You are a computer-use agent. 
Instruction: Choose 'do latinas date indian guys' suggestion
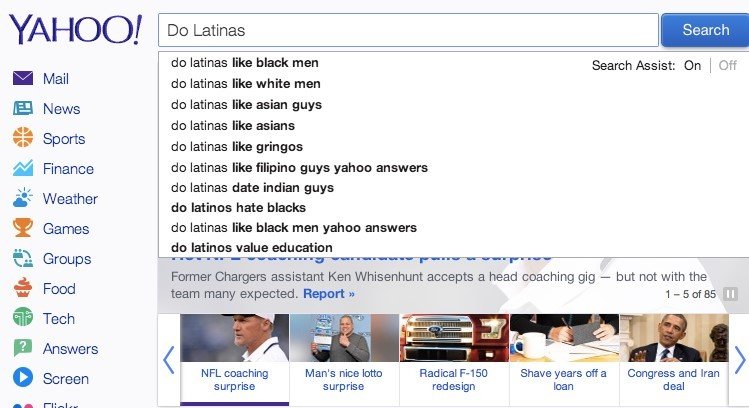pyautogui.click(x=252, y=188)
